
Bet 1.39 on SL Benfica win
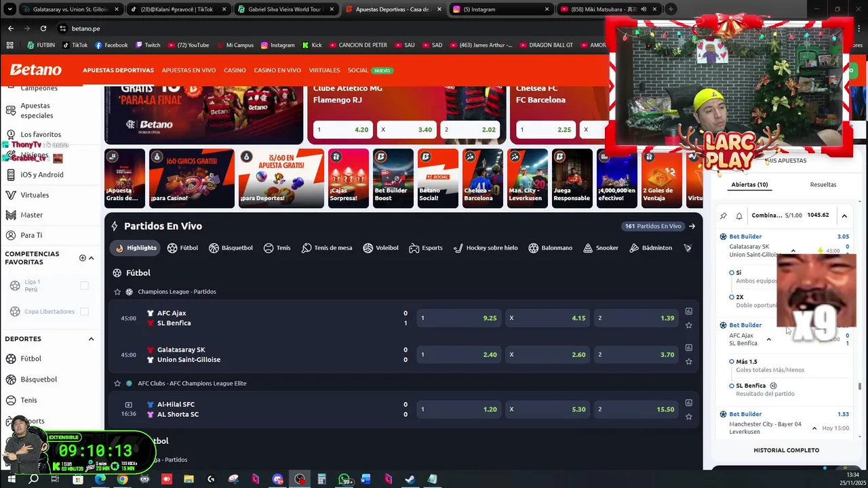tap(635, 318)
